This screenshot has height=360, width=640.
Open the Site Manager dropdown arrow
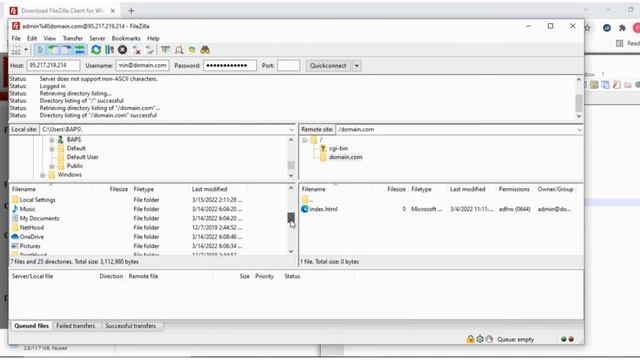click(26, 50)
